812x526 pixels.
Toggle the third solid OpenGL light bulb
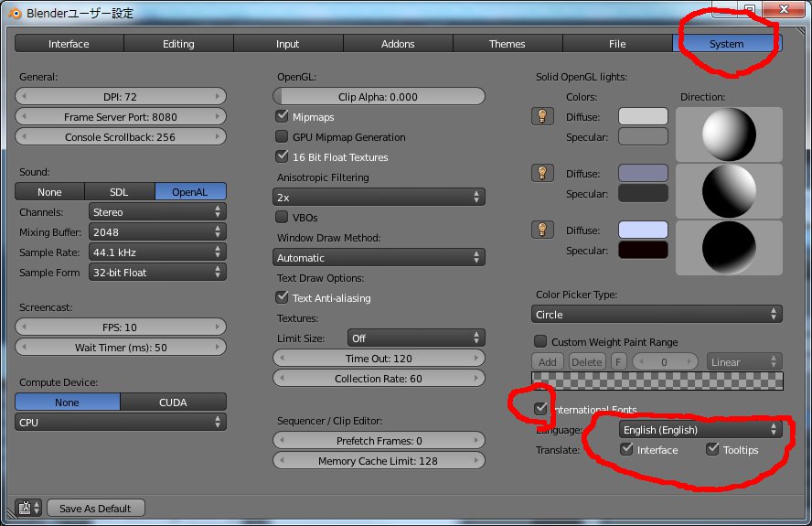(x=542, y=229)
